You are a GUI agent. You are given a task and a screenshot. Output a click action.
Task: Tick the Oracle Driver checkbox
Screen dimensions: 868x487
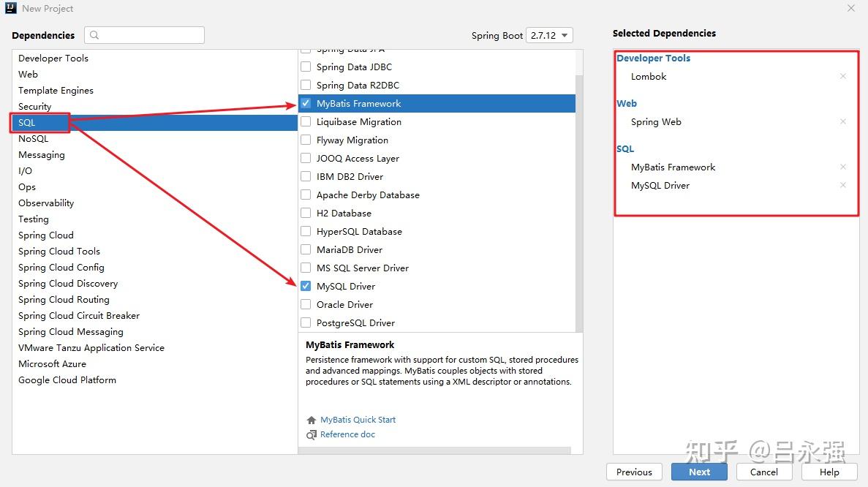pos(306,304)
